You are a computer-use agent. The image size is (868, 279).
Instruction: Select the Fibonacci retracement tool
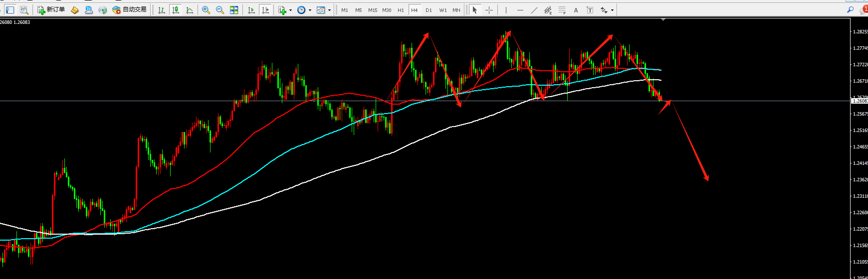tap(562, 10)
